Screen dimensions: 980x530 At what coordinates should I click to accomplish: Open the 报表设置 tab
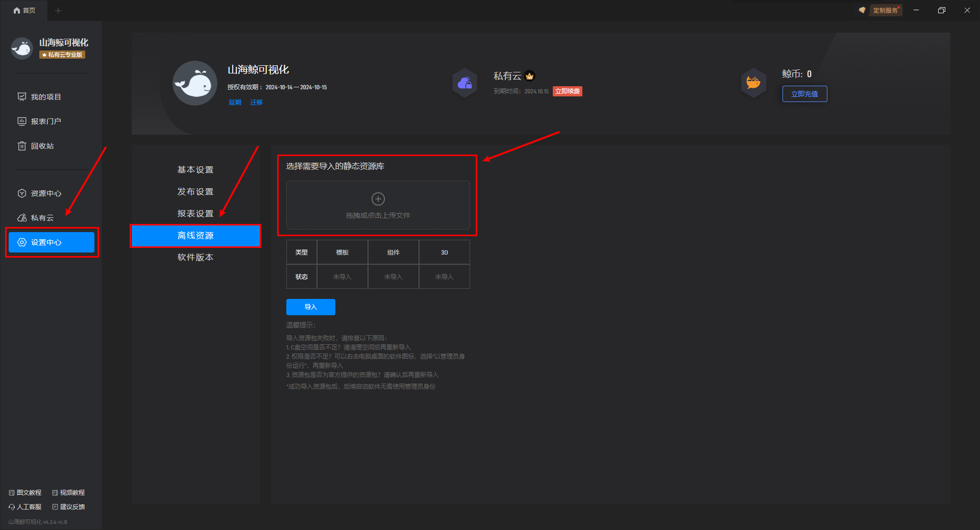[x=195, y=214]
